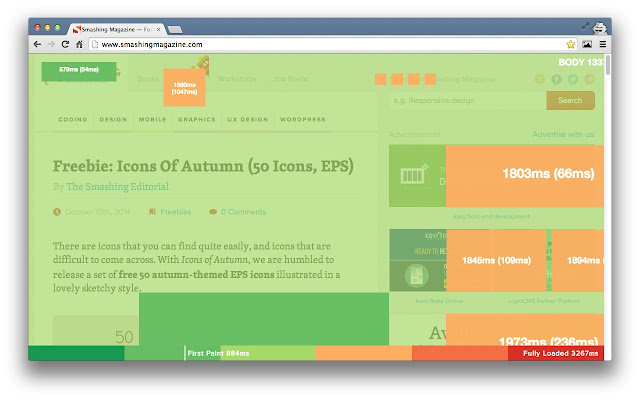
Task: Click the '50' article image thumbnail
Action: click(x=96, y=330)
